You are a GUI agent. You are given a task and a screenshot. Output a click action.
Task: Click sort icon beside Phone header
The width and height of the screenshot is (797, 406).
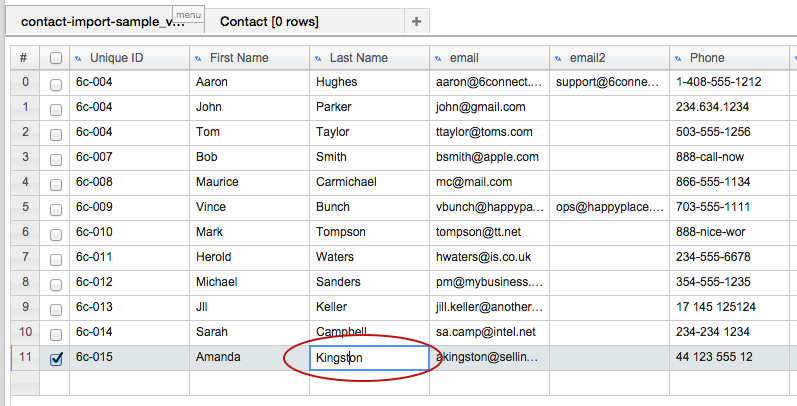[677, 58]
